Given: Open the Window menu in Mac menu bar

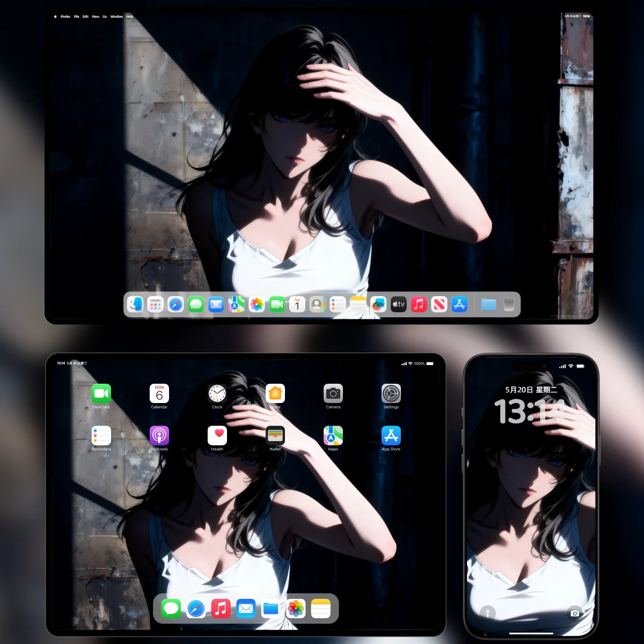Looking at the screenshot, I should coord(116,17).
